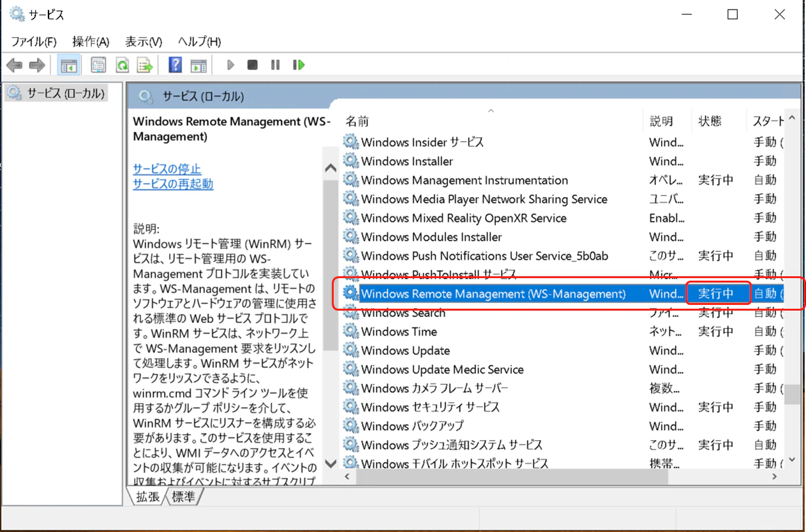Click the Start Service play icon
Image resolution: width=806 pixels, height=532 pixels.
[x=230, y=65]
